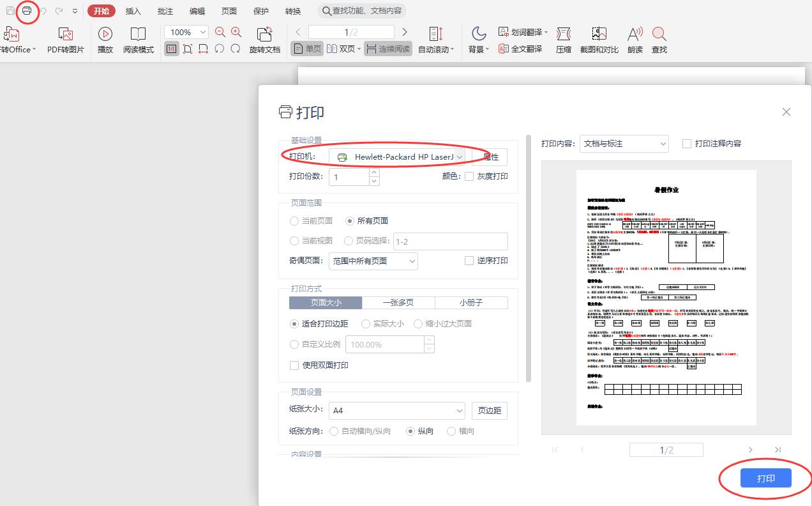The image size is (812, 506).
Task: Go to previous page arrow in toolbar
Action: [x=298, y=32]
